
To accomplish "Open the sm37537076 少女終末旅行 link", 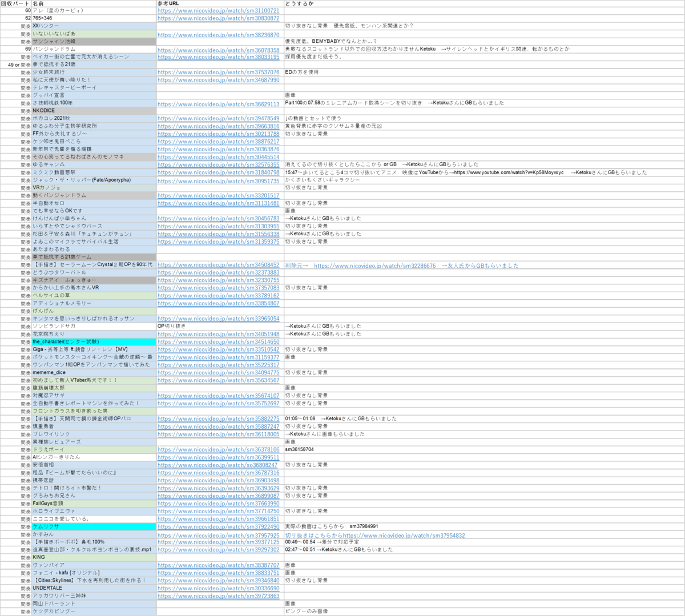I will pos(219,73).
